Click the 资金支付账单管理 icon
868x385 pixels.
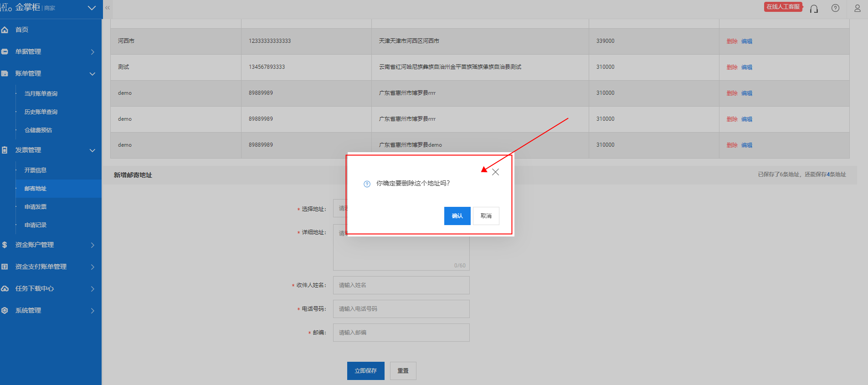(5, 267)
